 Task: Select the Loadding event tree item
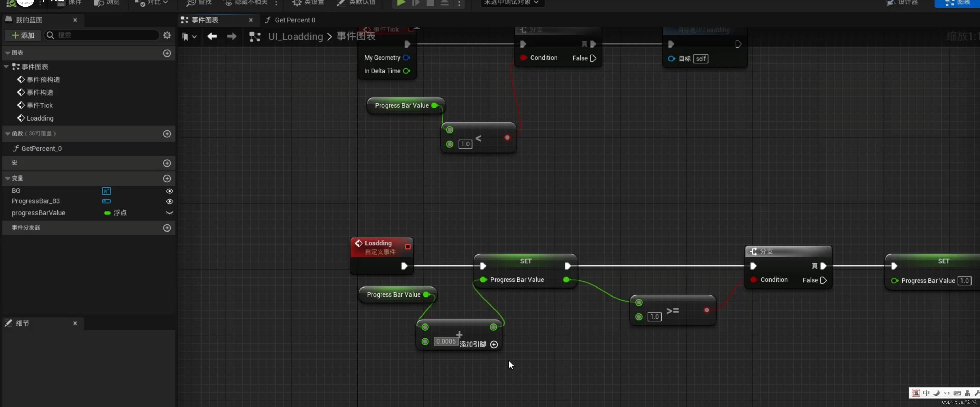pos(40,118)
